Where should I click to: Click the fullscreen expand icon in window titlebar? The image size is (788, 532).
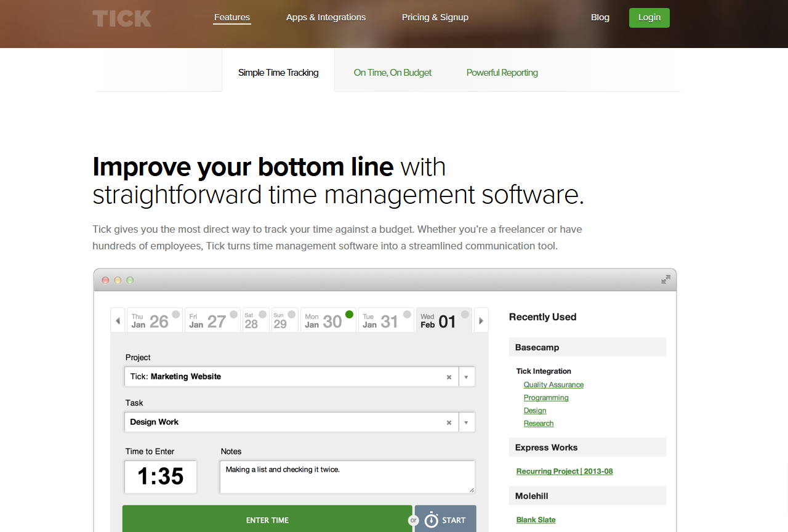click(x=665, y=280)
